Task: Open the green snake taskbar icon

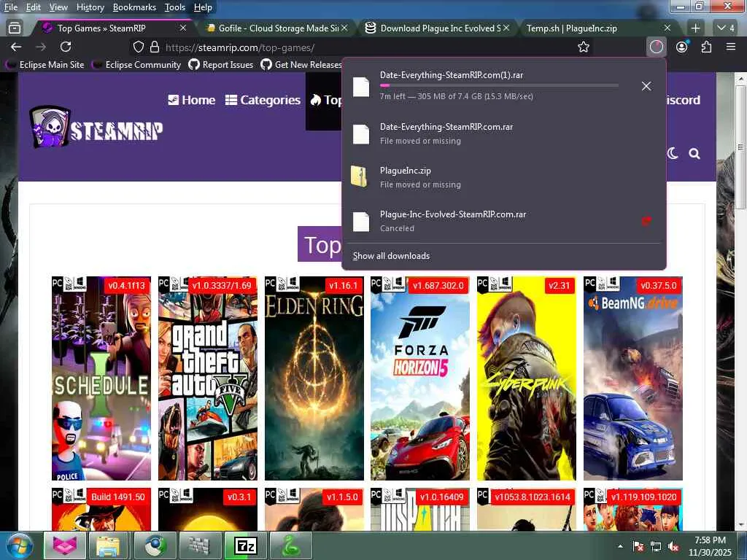Action: [290, 545]
